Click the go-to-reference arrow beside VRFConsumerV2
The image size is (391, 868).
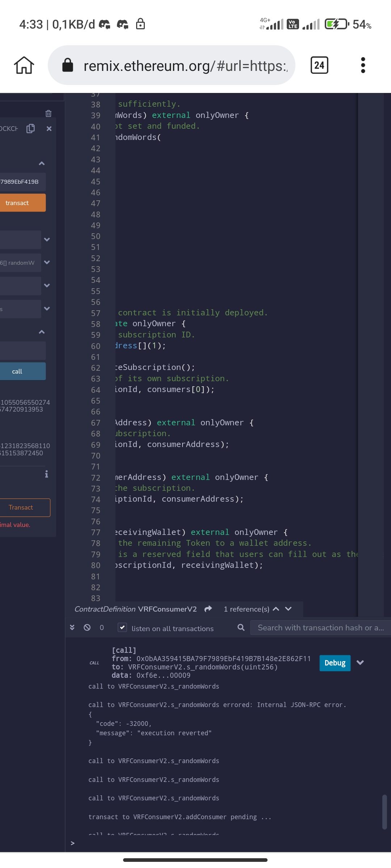tap(208, 609)
